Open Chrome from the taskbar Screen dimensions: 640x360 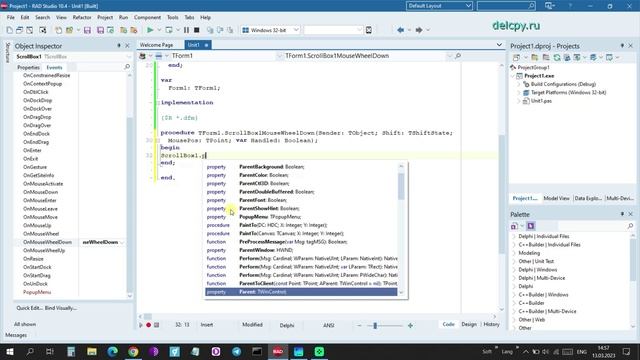pos(133,351)
